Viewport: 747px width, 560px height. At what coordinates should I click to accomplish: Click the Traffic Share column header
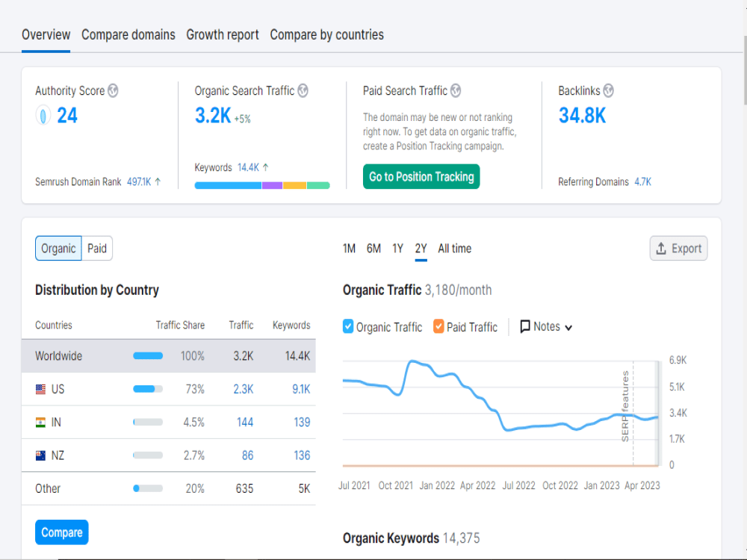tap(180, 326)
